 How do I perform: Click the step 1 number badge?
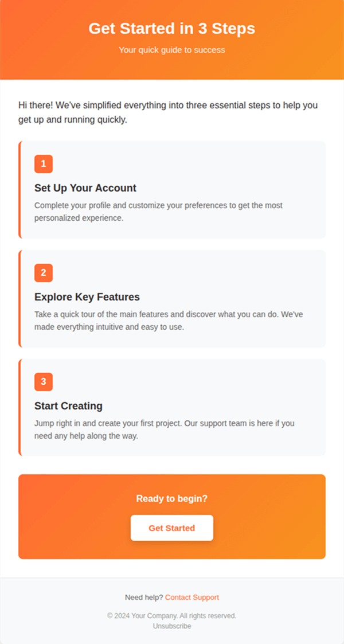pos(44,164)
